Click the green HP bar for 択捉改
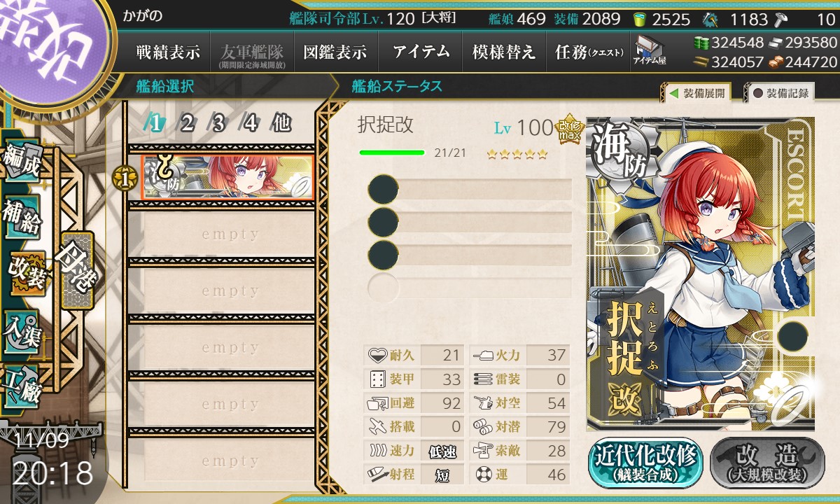 [392, 153]
